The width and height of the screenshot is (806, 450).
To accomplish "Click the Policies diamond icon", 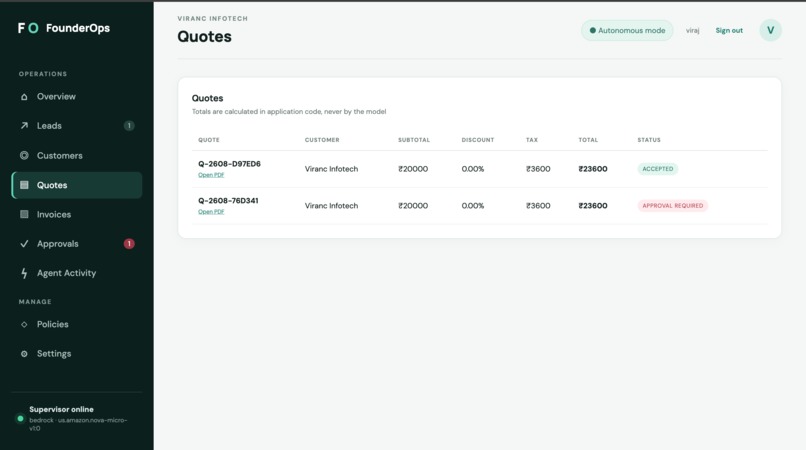I will point(24,325).
